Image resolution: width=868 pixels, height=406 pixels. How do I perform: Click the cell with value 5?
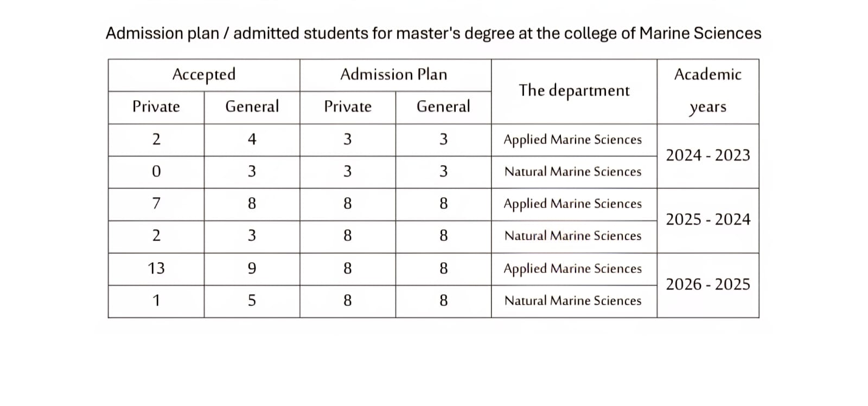coord(252,300)
